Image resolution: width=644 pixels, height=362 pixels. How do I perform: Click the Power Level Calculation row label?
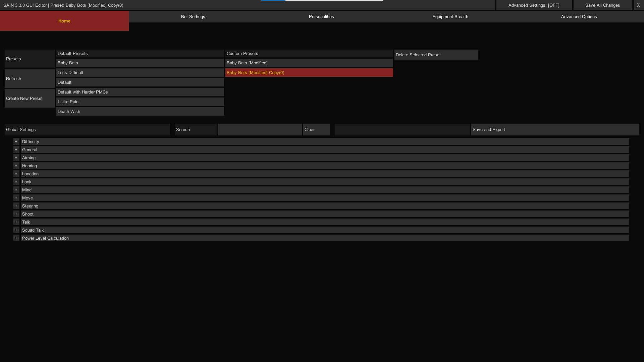325,238
